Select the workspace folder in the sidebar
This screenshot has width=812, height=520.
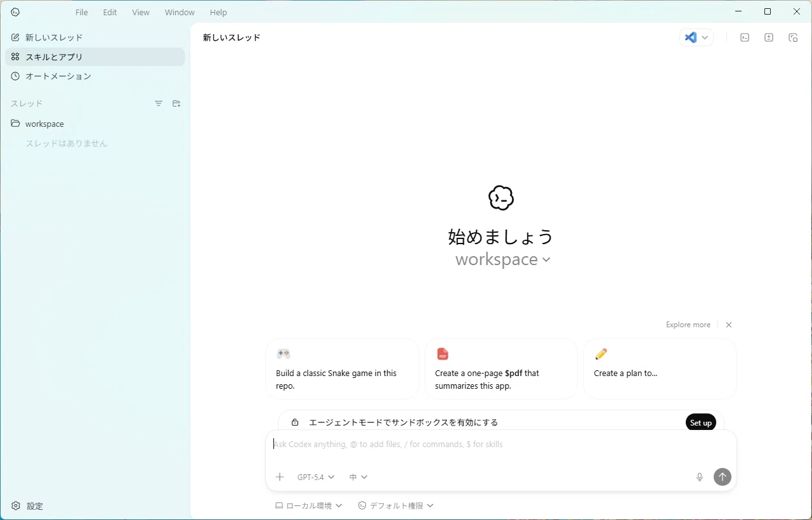pyautogui.click(x=95, y=124)
